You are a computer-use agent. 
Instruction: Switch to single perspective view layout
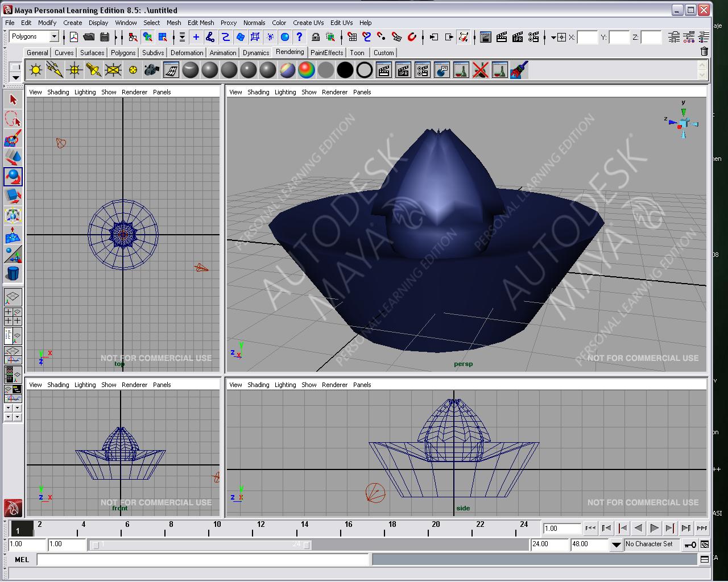click(13, 297)
